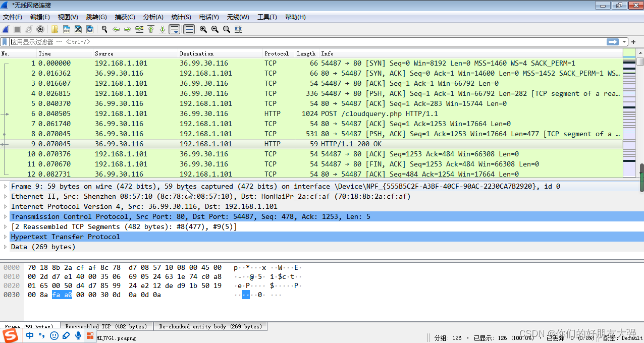Add a display filter button with plus
The image size is (644, 343).
pyautogui.click(x=634, y=42)
